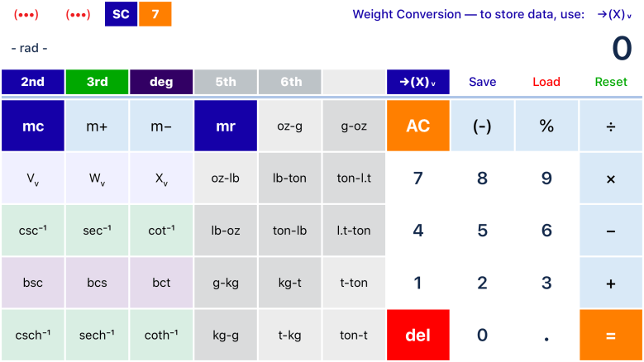The height and width of the screenshot is (362, 644).
Task: Toggle the 3rd function layer
Action: point(97,82)
